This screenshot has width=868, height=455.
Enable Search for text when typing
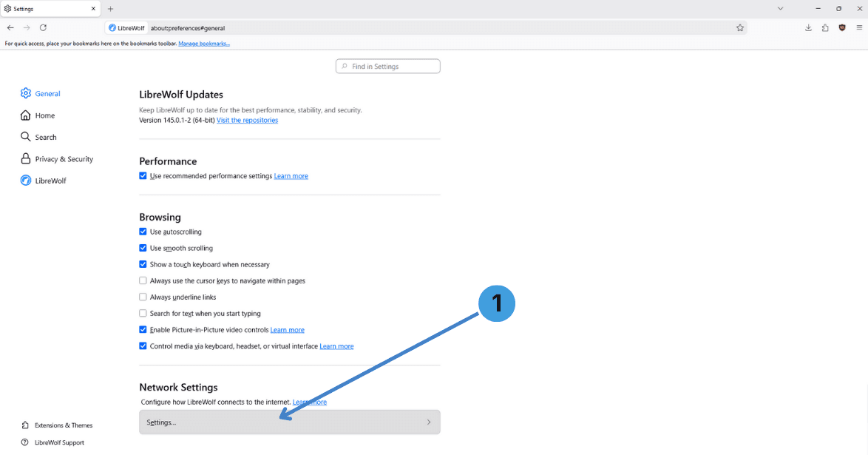(143, 313)
